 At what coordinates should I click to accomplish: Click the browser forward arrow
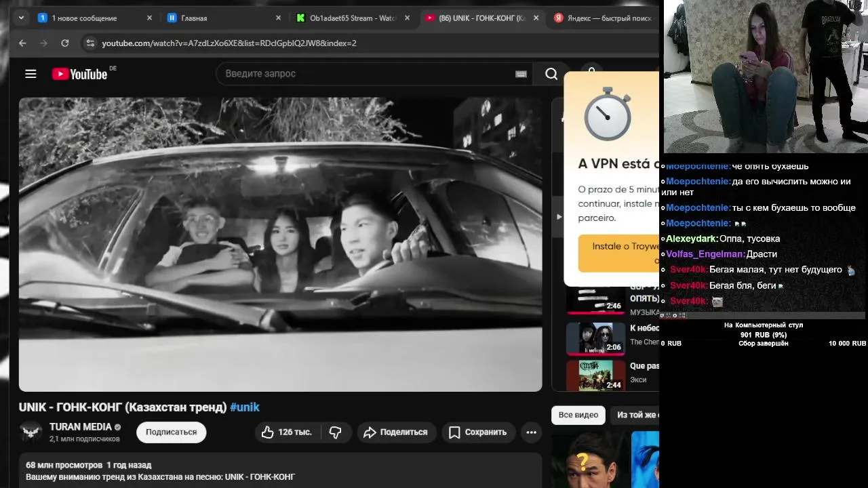[x=44, y=43]
